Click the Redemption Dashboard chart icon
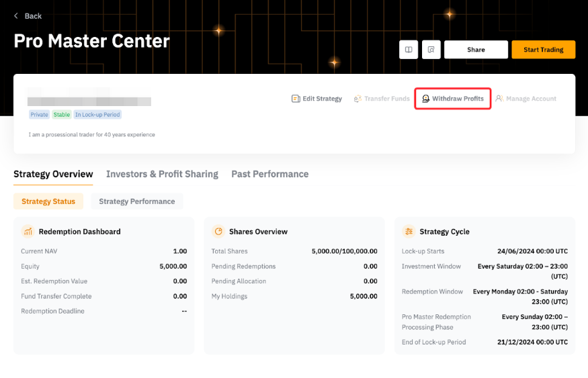 click(28, 232)
